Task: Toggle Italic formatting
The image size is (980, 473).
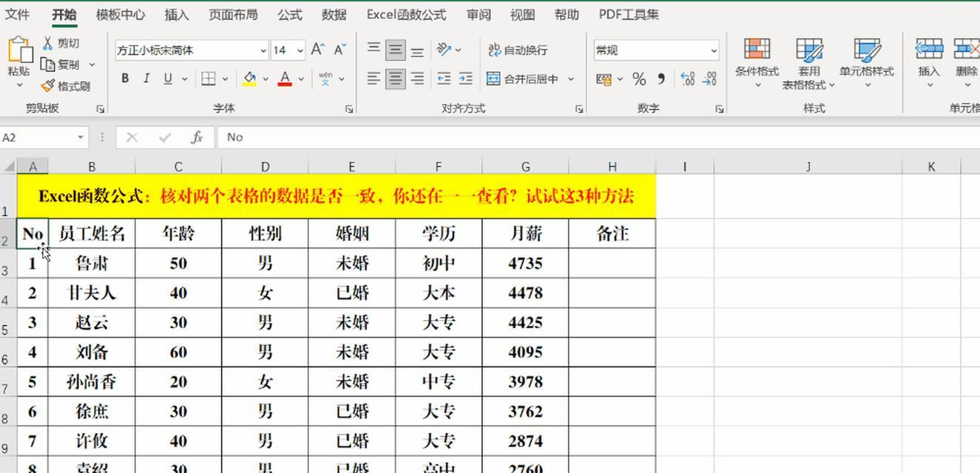Action: coord(146,78)
